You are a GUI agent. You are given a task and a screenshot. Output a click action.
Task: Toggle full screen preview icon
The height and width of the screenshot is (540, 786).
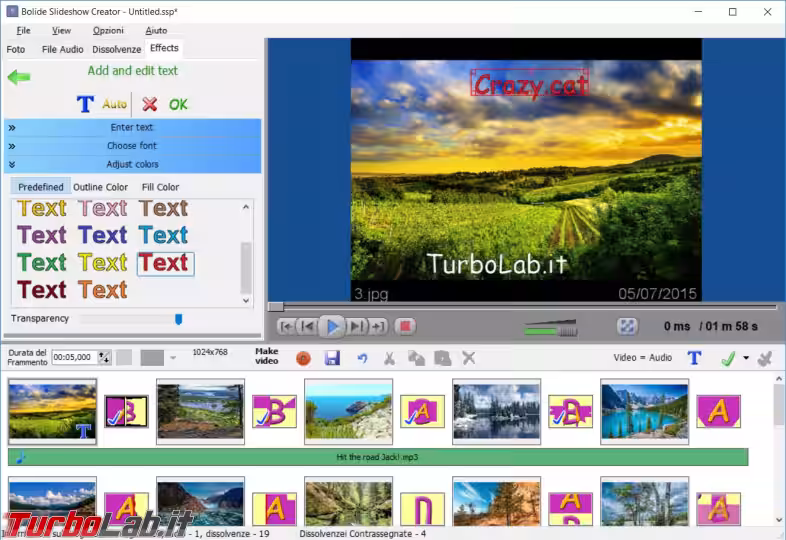[627, 326]
